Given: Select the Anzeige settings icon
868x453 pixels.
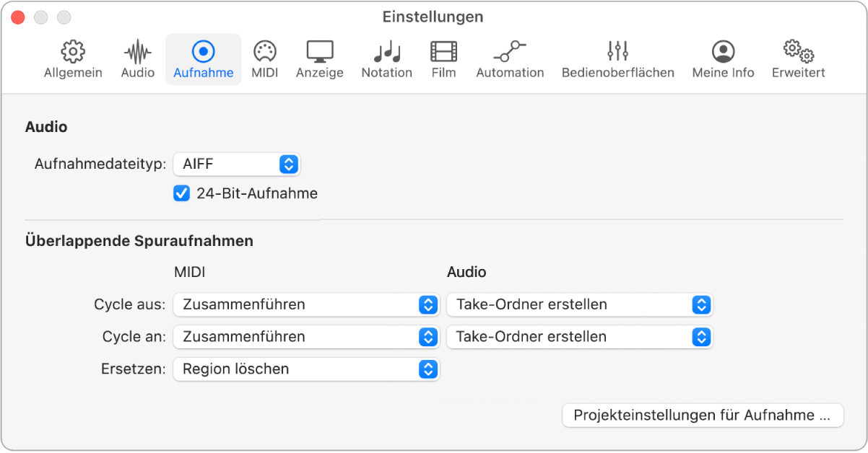Looking at the screenshot, I should coord(319,59).
